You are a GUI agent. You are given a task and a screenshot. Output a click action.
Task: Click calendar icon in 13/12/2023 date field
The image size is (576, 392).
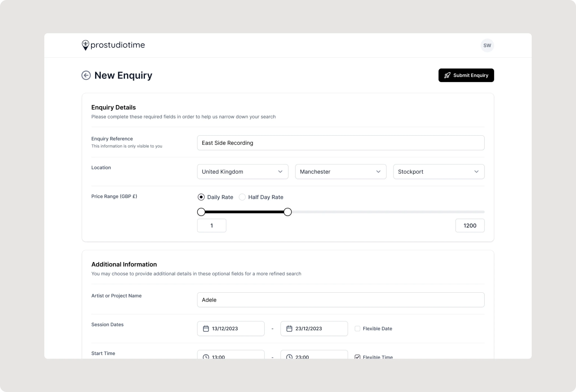(x=206, y=328)
